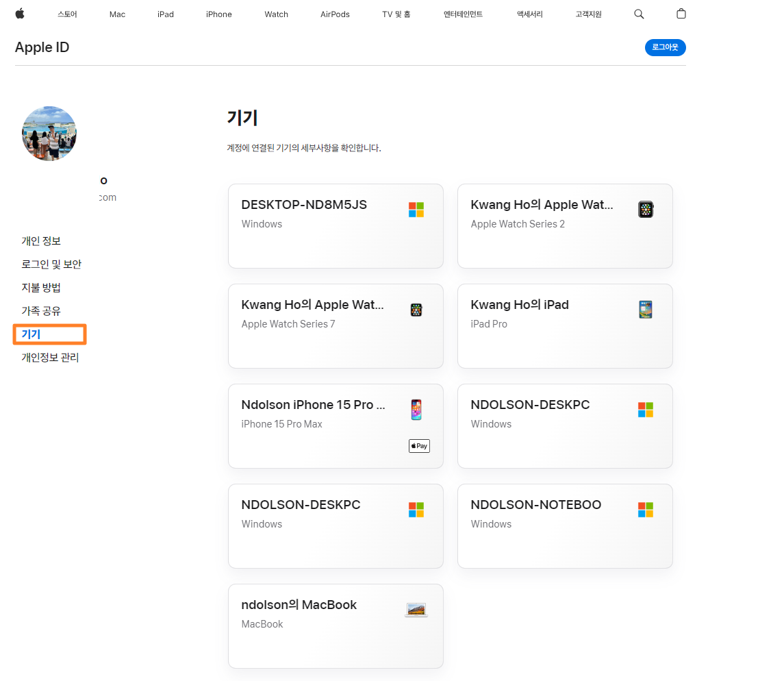The image size is (784, 681).
Task: Open the 고객지원 menu
Action: (588, 14)
